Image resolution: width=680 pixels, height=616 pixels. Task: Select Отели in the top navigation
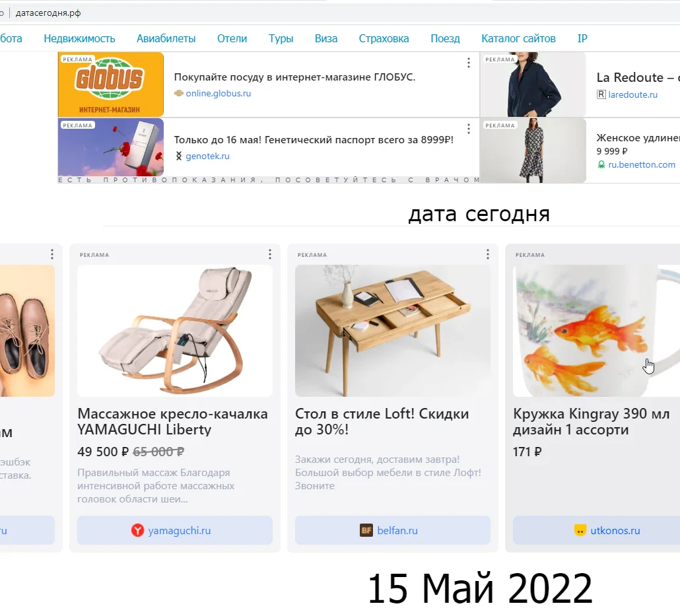click(232, 38)
